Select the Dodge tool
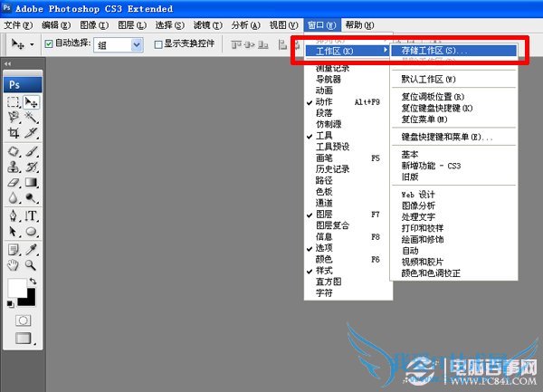The image size is (543, 392). pyautogui.click(x=32, y=197)
